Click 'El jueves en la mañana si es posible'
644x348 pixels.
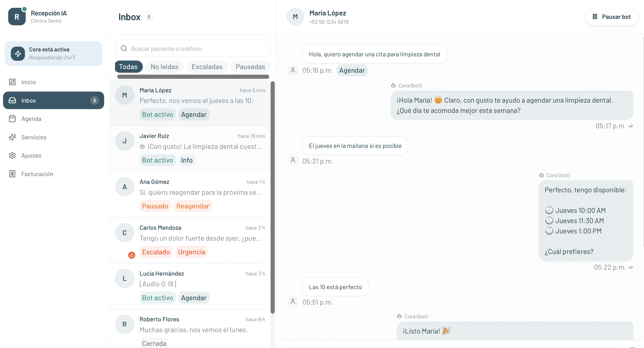click(355, 146)
